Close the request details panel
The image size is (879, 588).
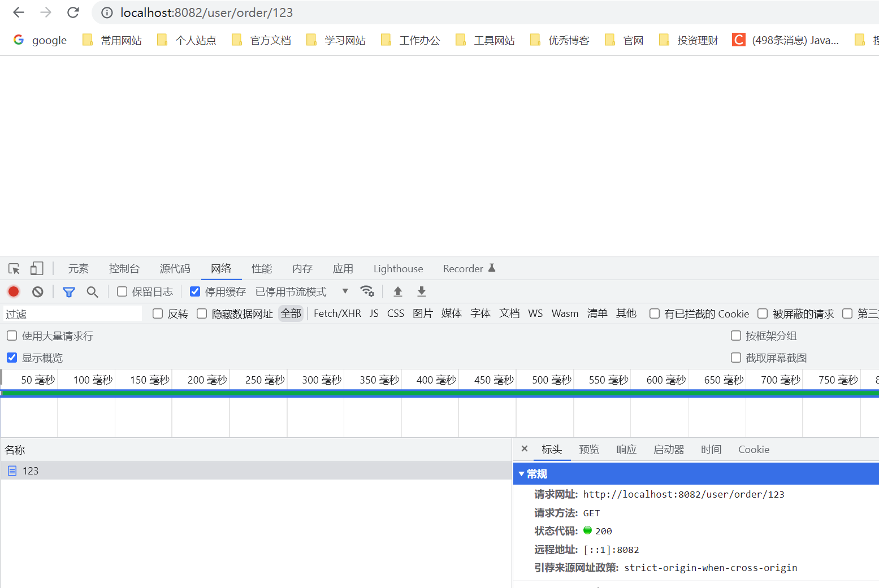point(525,448)
